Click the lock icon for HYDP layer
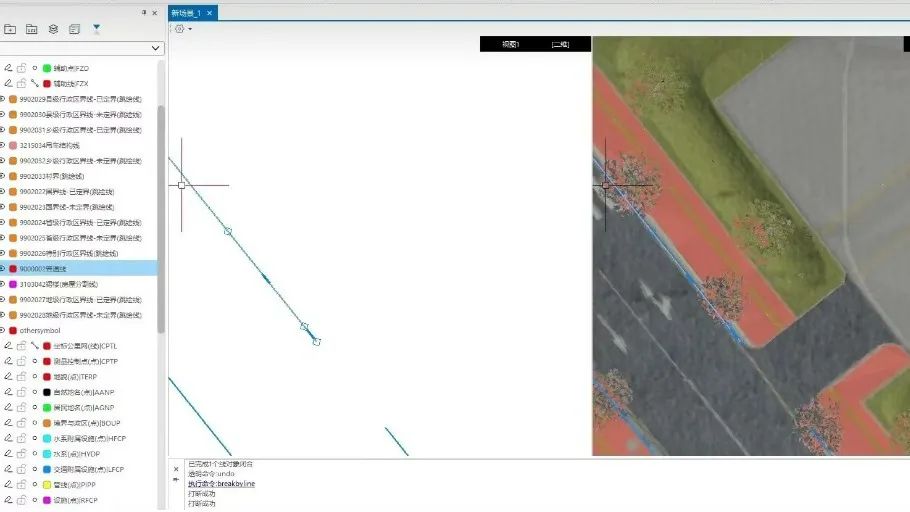Viewport: 910px width, 512px height. coord(21,454)
